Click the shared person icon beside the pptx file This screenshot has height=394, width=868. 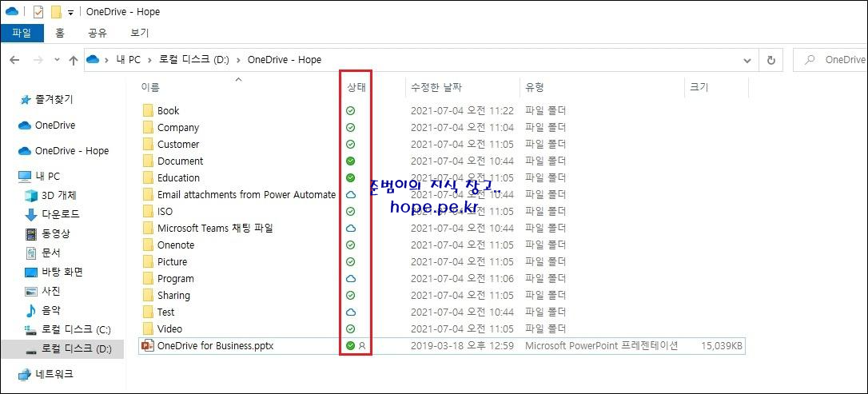coord(363,346)
